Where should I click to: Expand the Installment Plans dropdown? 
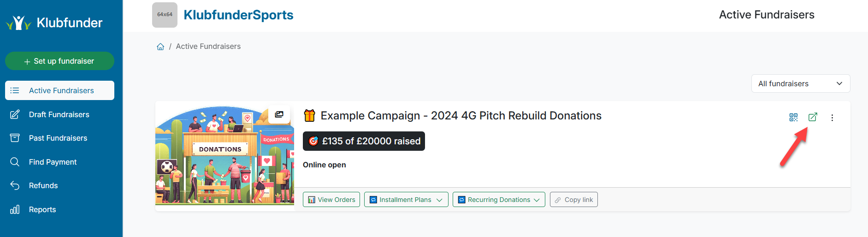coord(406,200)
